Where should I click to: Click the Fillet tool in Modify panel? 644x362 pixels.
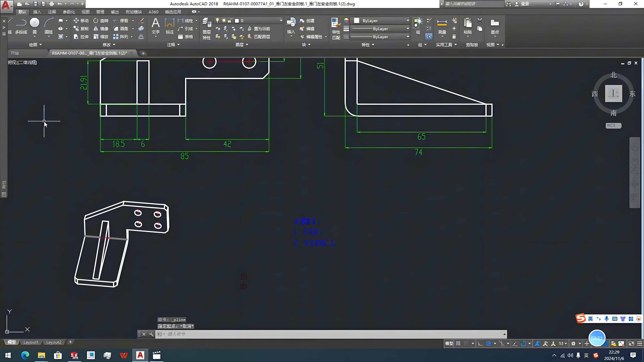click(x=121, y=29)
